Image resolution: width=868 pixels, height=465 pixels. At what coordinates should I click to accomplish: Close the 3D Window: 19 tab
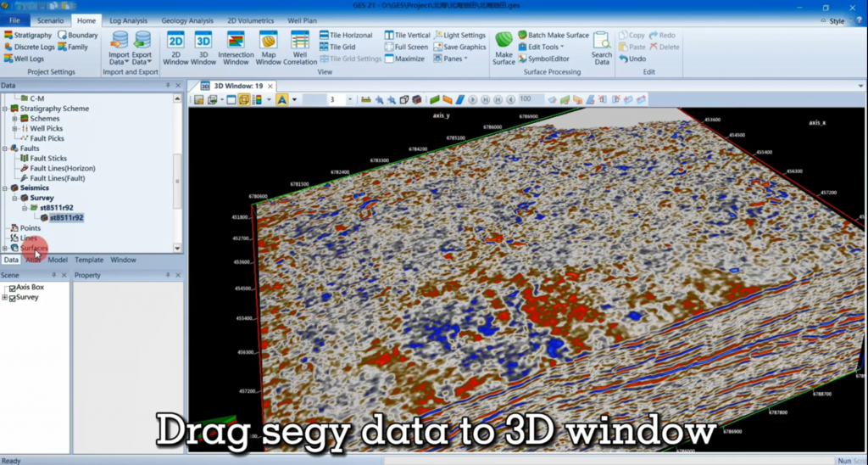(x=270, y=86)
